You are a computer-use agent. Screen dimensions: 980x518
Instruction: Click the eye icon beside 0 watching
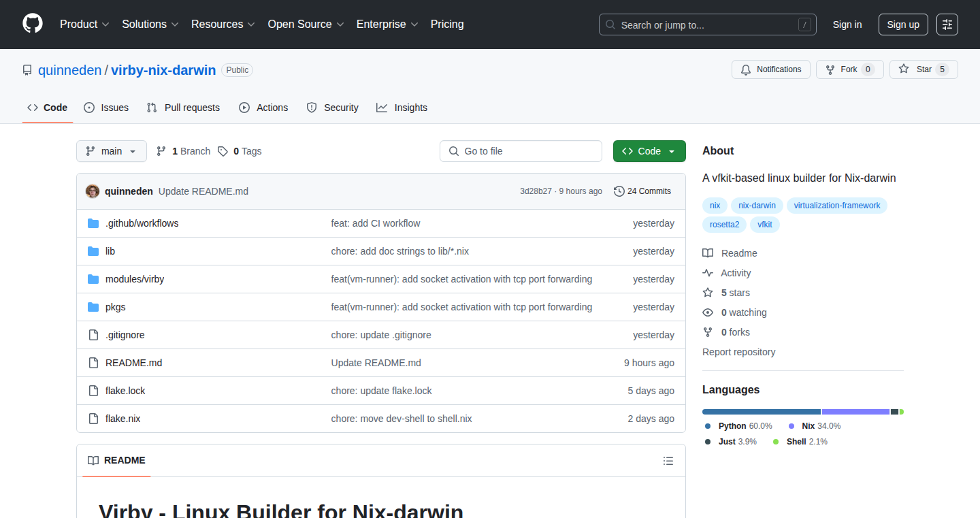708,312
